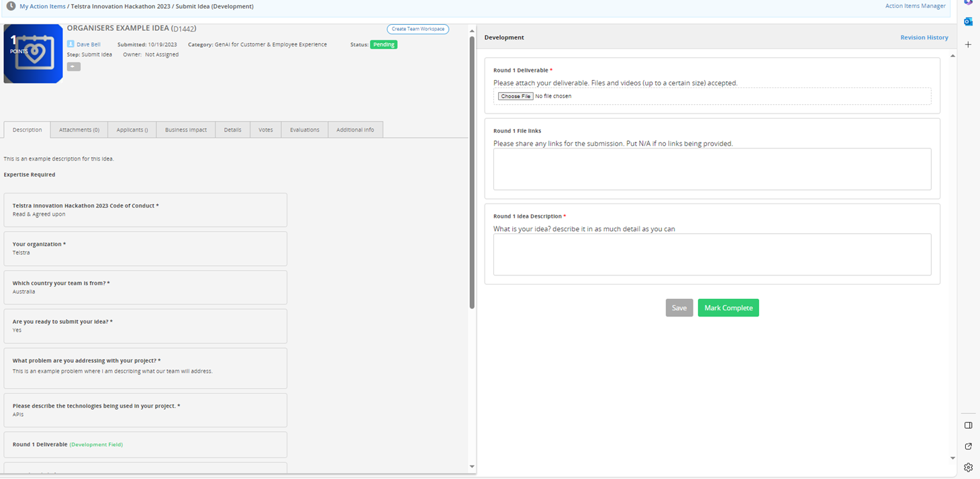The image size is (980, 479).
Task: Click the Save button
Action: (x=679, y=308)
